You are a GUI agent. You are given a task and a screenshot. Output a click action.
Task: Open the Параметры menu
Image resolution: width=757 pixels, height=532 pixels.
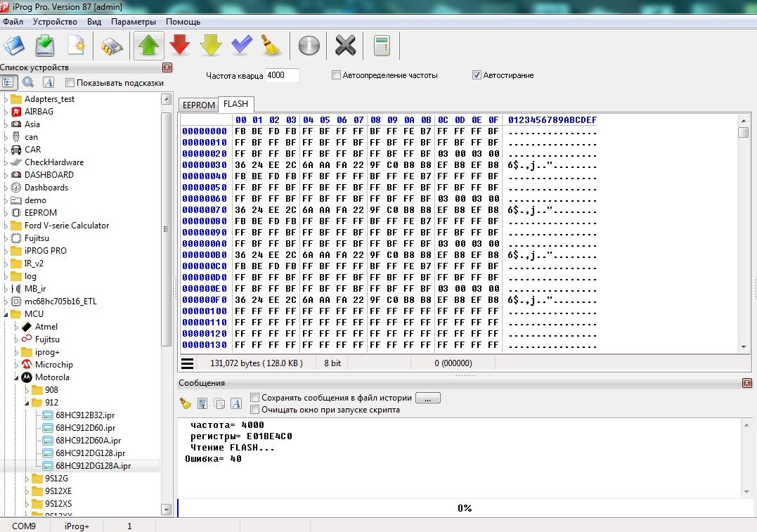(x=134, y=22)
